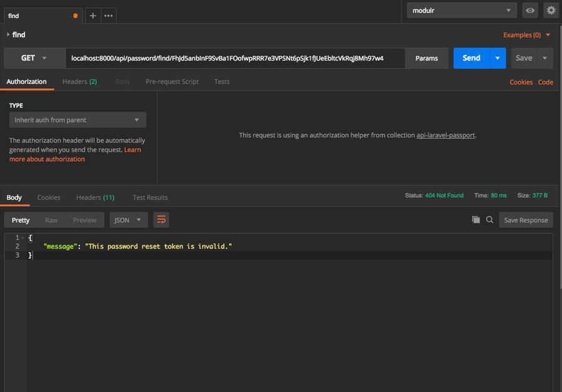Image resolution: width=562 pixels, height=392 pixels.
Task: Click the blue Send button
Action: [x=471, y=58]
